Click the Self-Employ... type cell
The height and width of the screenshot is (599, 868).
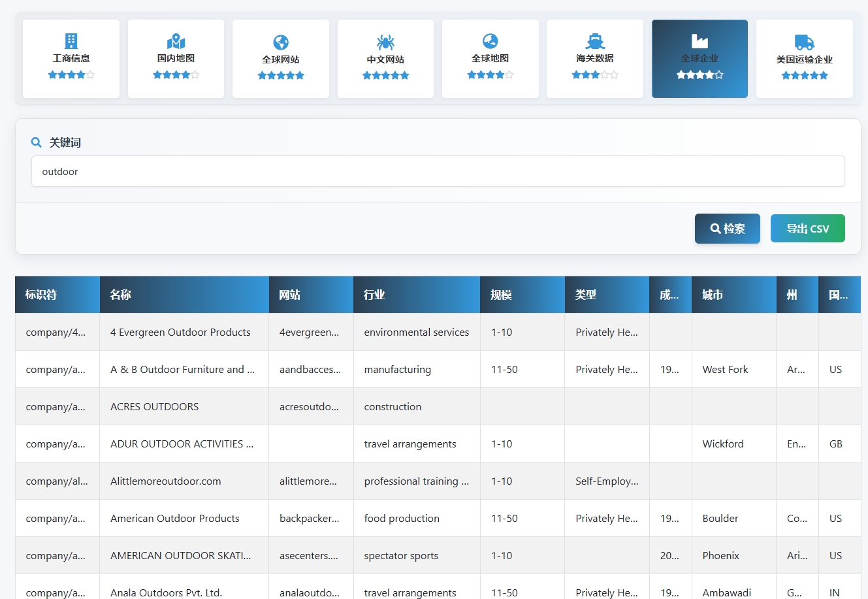607,481
